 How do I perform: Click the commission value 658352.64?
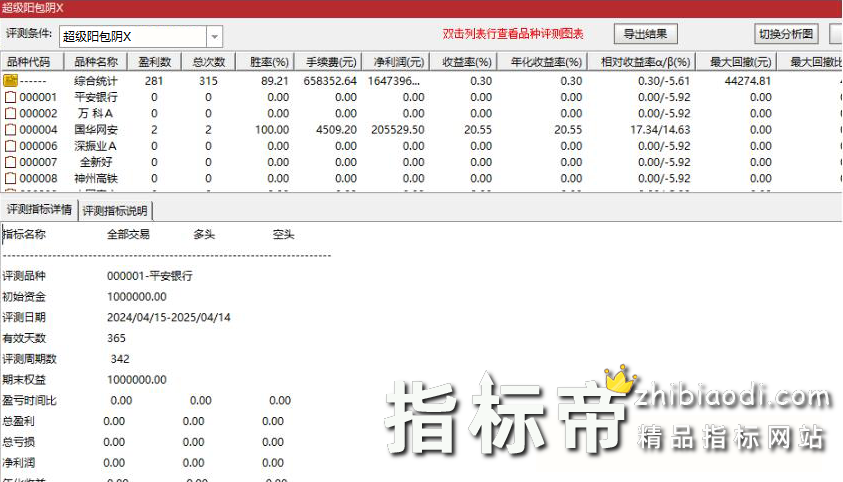tap(330, 81)
